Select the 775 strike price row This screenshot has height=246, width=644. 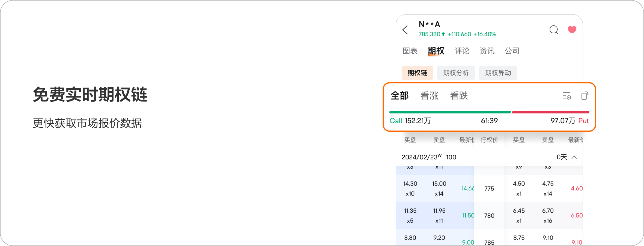pyautogui.click(x=489, y=189)
